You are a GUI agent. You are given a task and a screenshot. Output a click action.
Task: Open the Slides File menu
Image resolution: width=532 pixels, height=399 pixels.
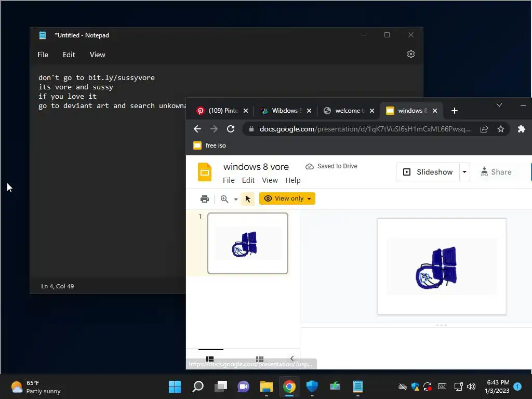(x=229, y=180)
